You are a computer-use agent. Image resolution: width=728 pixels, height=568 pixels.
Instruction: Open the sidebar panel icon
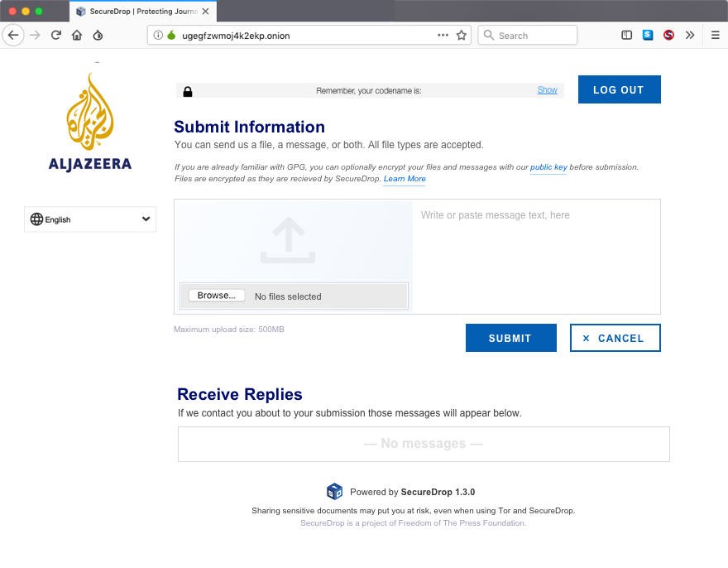tap(627, 35)
